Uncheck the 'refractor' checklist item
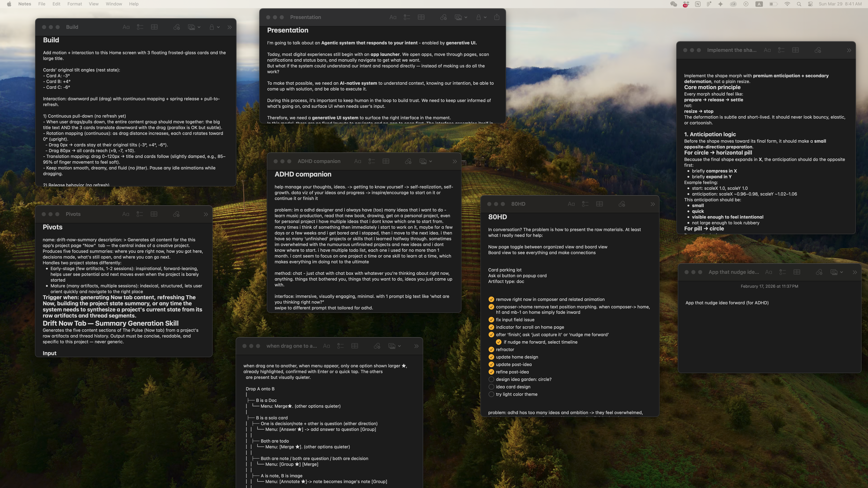The width and height of the screenshot is (868, 488). click(491, 349)
